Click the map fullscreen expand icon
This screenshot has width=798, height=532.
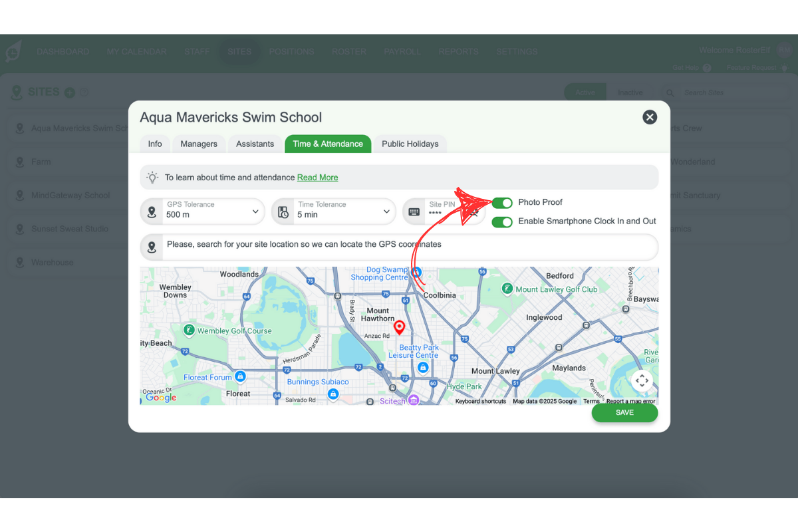tap(641, 380)
